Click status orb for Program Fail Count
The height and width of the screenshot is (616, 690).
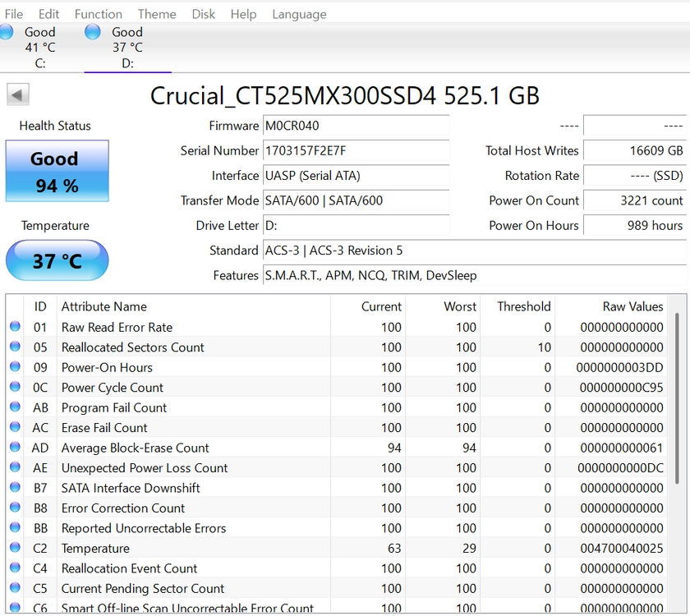pos(15,407)
